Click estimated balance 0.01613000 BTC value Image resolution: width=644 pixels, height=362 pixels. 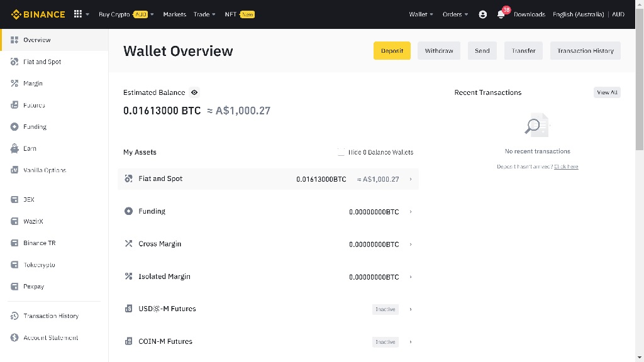tap(162, 111)
